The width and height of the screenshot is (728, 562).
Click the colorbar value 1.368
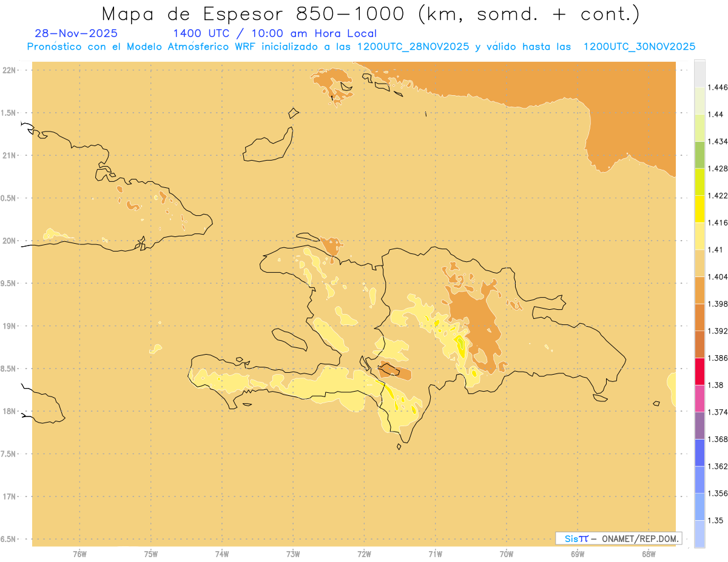718,439
